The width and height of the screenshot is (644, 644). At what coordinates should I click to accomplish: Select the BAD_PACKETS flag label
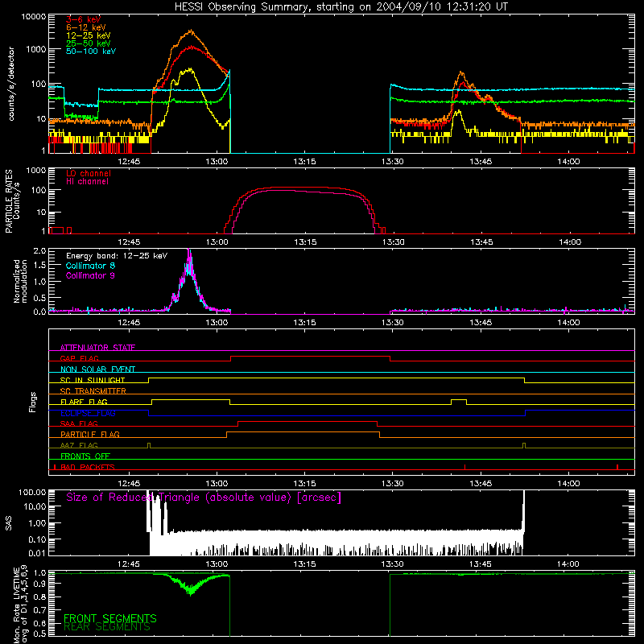(88, 467)
